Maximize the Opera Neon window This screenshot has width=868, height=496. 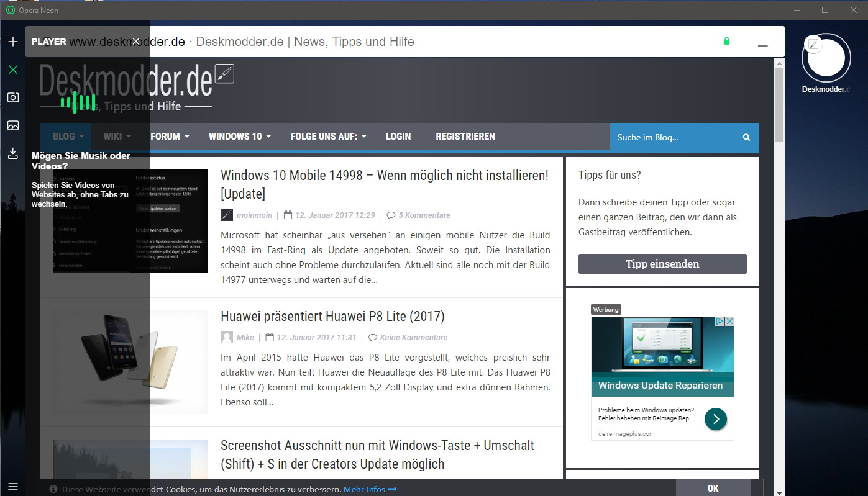pyautogui.click(x=825, y=10)
